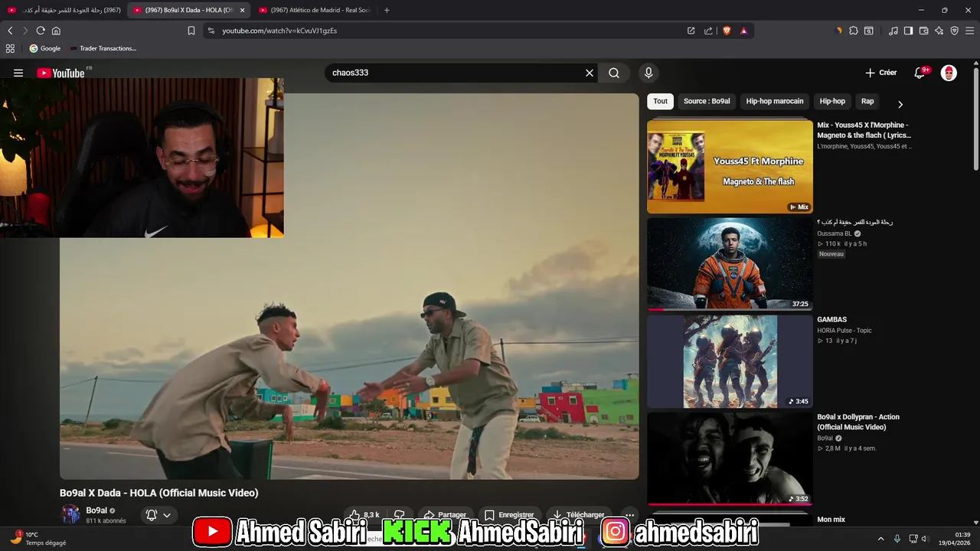The height and width of the screenshot is (551, 980).
Task: Click the Créer button
Action: click(x=881, y=73)
